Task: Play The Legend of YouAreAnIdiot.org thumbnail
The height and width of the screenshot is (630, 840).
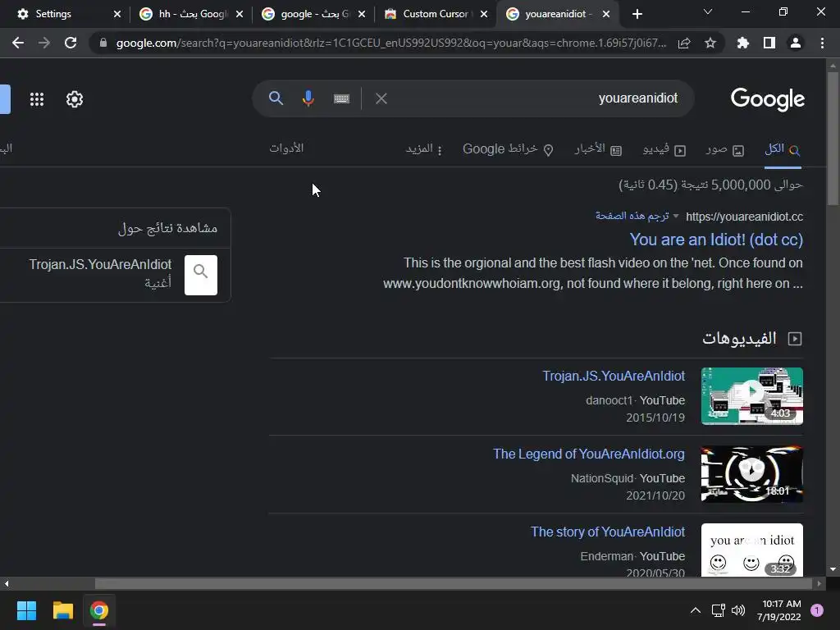Action: [752, 474]
